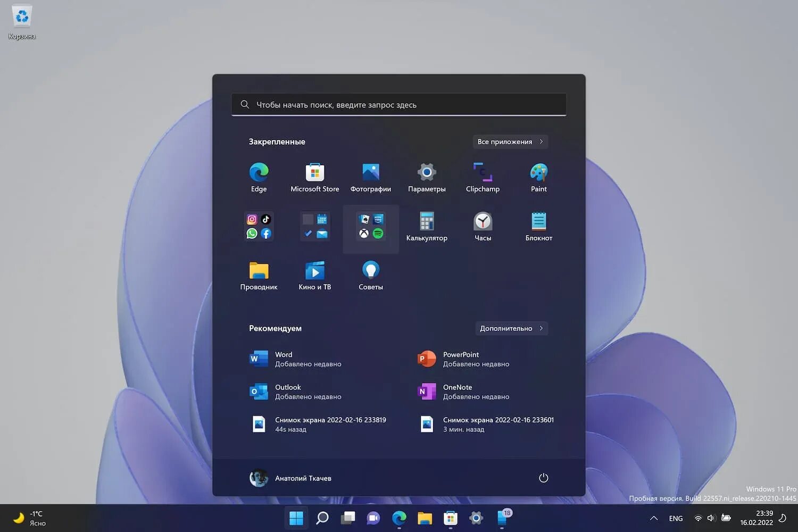Open screenshot file 2022-02-16 233601
This screenshot has width=798, height=532.
[x=486, y=424]
